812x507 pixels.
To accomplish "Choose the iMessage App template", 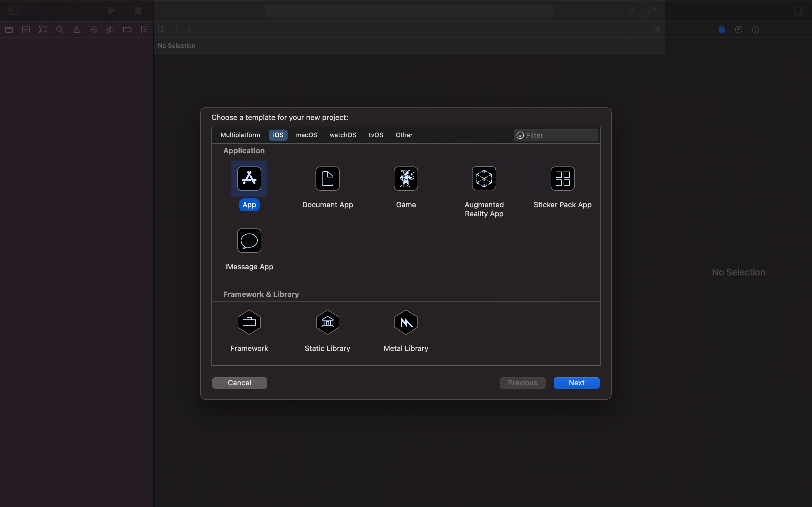I will pyautogui.click(x=249, y=241).
